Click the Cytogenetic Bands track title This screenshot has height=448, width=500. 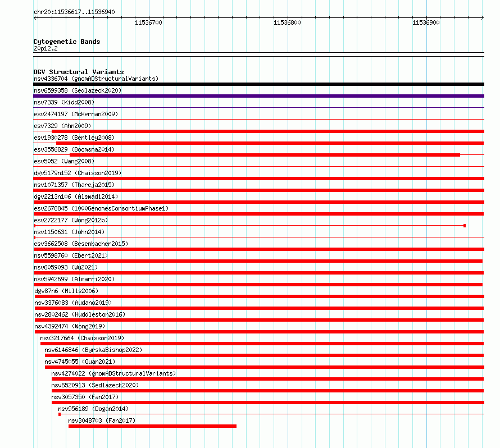67,42
